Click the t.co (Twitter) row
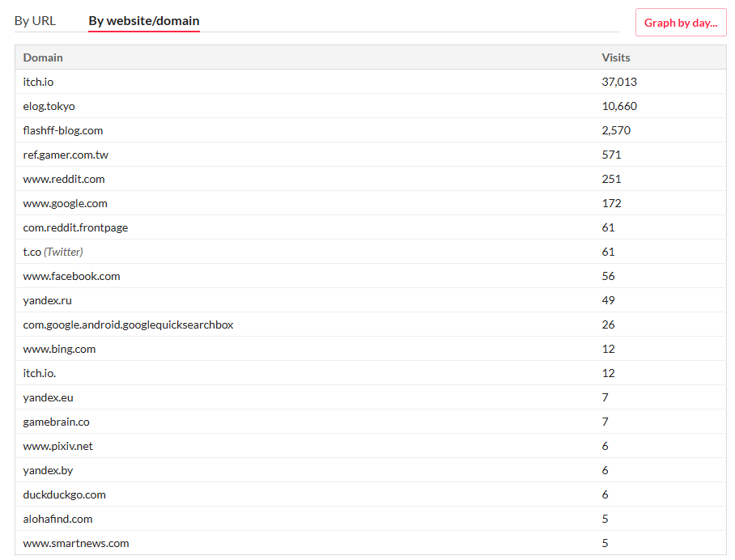 point(53,252)
